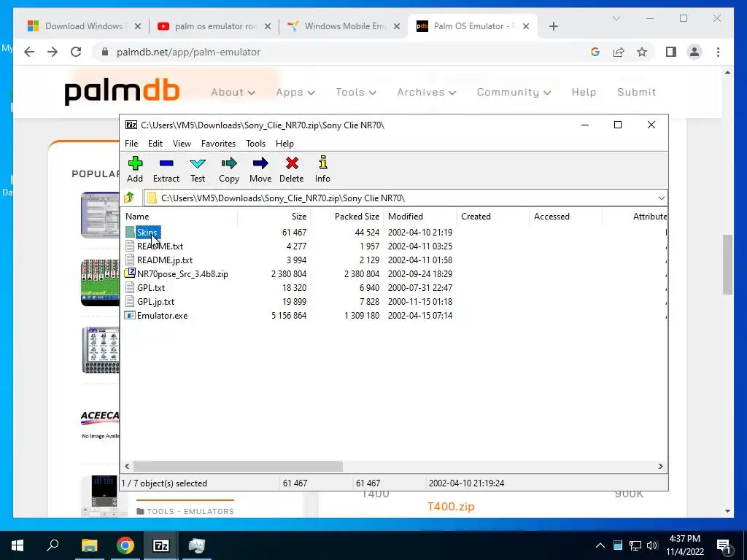Click the 7-Zip horizontal scrollbar thumb
This screenshot has height=560, width=747.
(238, 466)
